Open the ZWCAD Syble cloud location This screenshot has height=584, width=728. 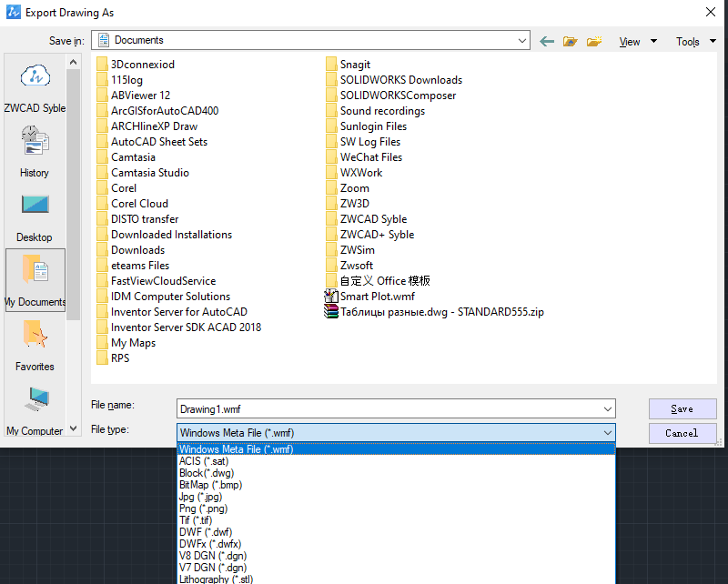[x=35, y=88]
